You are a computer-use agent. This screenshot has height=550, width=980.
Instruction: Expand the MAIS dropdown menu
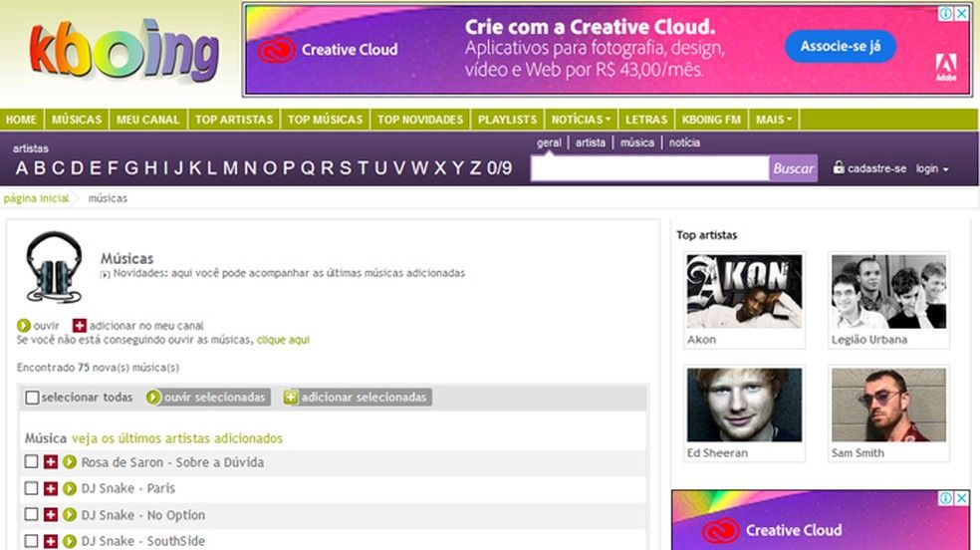coord(774,120)
